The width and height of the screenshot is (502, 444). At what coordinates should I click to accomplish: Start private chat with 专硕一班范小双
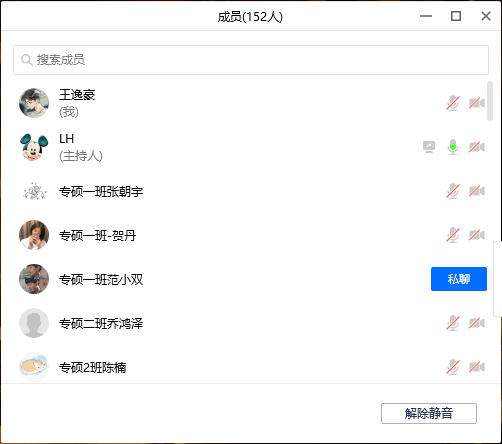coord(459,279)
